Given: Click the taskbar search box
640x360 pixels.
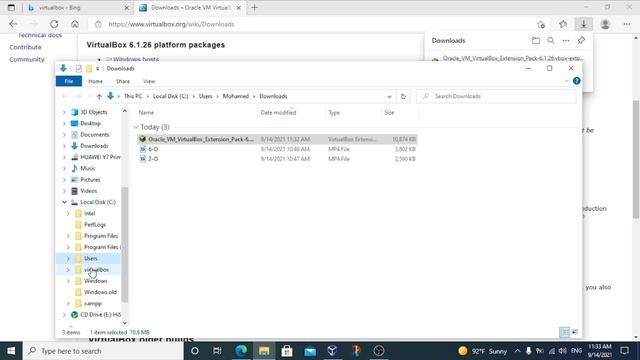Looking at the screenshot, I should 103,351.
